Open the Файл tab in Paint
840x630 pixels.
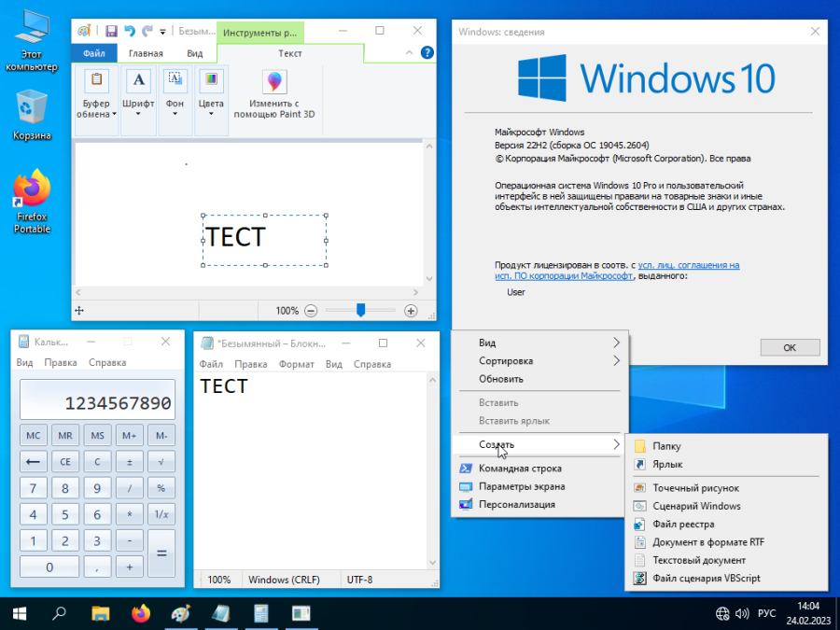tap(94, 53)
